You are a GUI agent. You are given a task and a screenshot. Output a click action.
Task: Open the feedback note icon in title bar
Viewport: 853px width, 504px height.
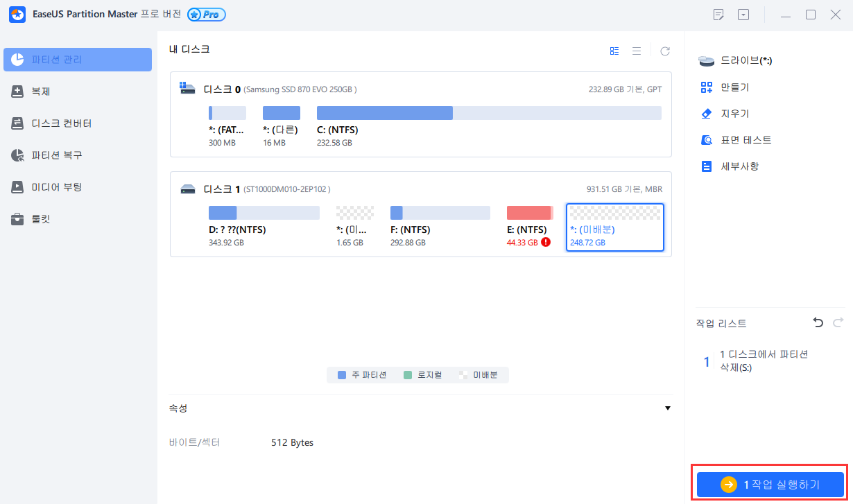pyautogui.click(x=718, y=15)
